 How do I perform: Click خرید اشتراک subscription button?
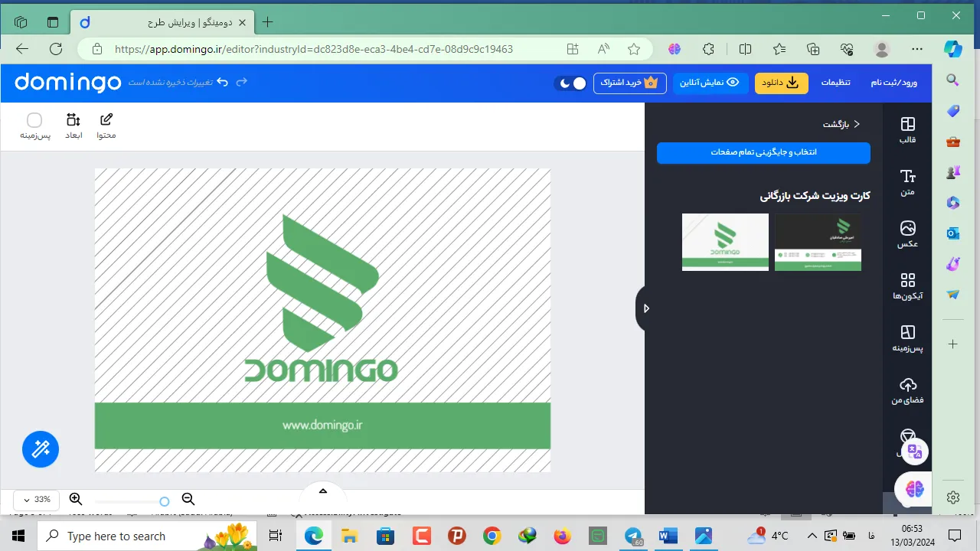(x=629, y=83)
